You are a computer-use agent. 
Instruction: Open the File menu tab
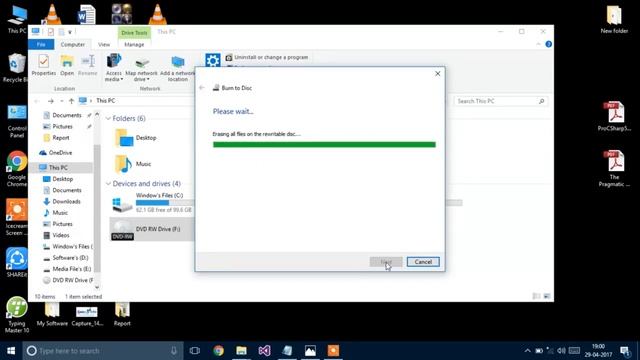pos(41,44)
